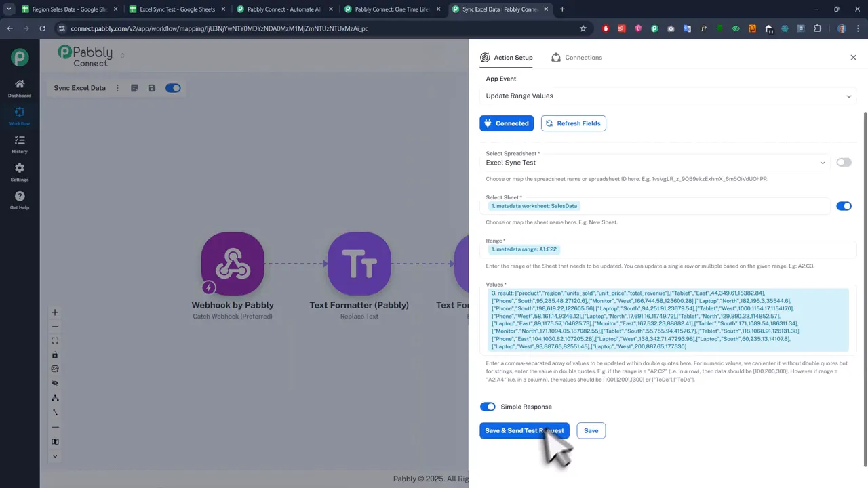Open the App Event dropdown
Screen dimensions: 868x488
(667, 96)
